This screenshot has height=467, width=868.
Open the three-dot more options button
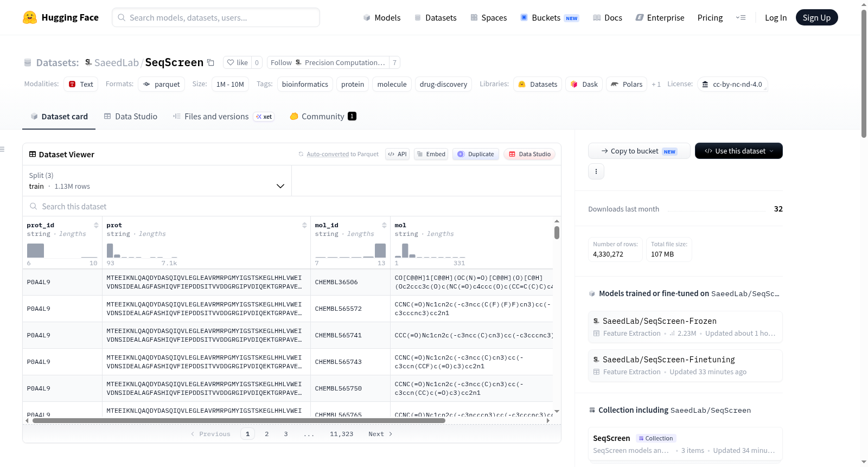click(x=596, y=171)
